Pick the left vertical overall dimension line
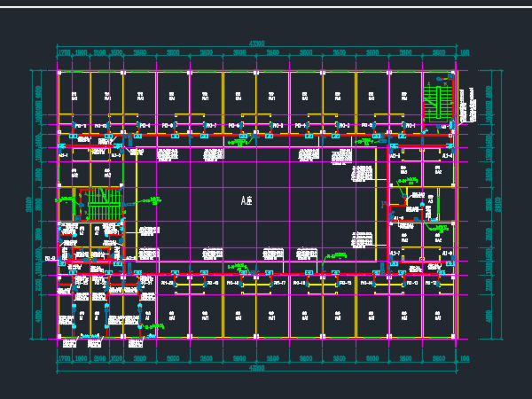532x399 pixels. [34, 204]
